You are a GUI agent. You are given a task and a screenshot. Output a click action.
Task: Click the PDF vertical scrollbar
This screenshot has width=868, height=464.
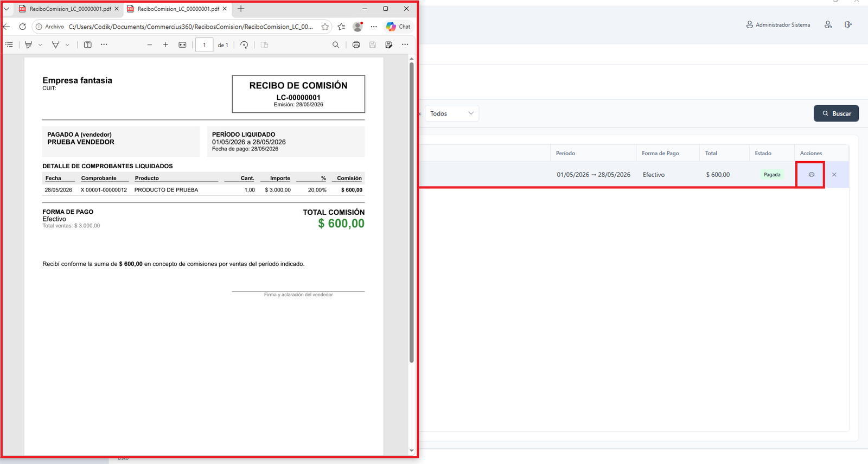(411, 212)
